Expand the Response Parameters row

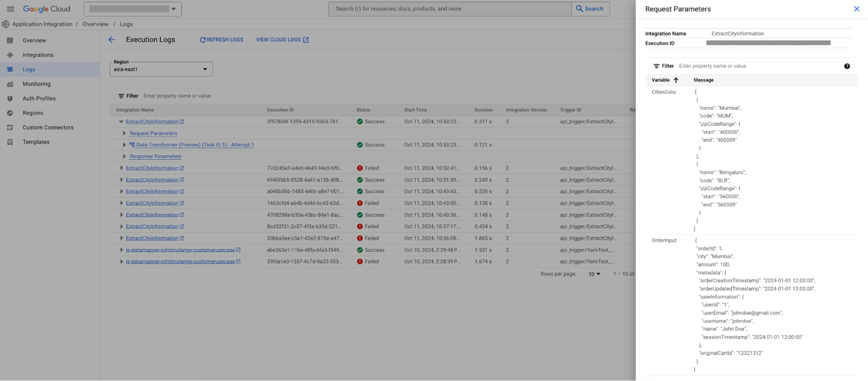click(124, 156)
